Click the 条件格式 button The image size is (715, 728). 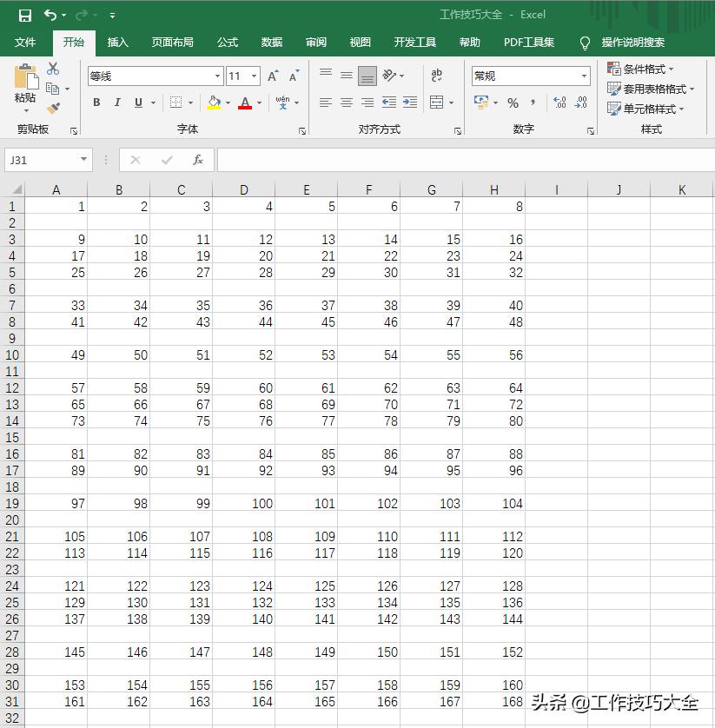tap(641, 69)
